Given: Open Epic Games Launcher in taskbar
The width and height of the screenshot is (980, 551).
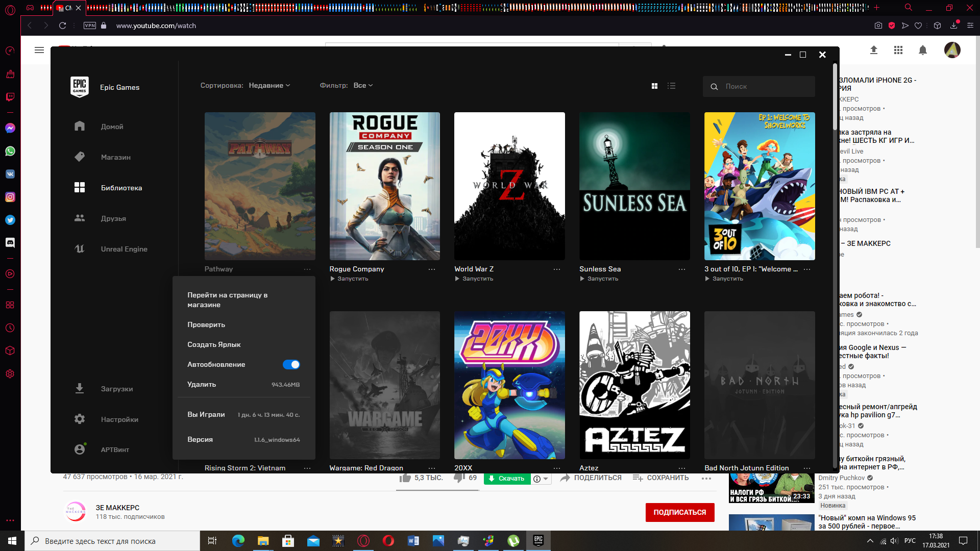Looking at the screenshot, I should (538, 541).
